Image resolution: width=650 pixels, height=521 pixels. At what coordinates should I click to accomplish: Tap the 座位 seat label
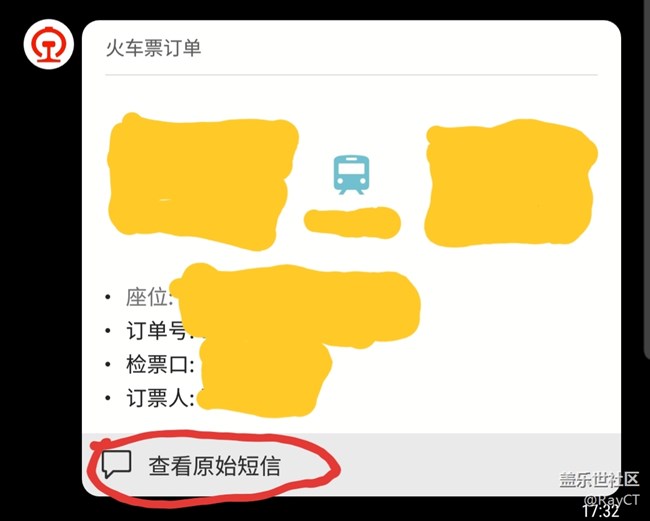[x=150, y=297]
